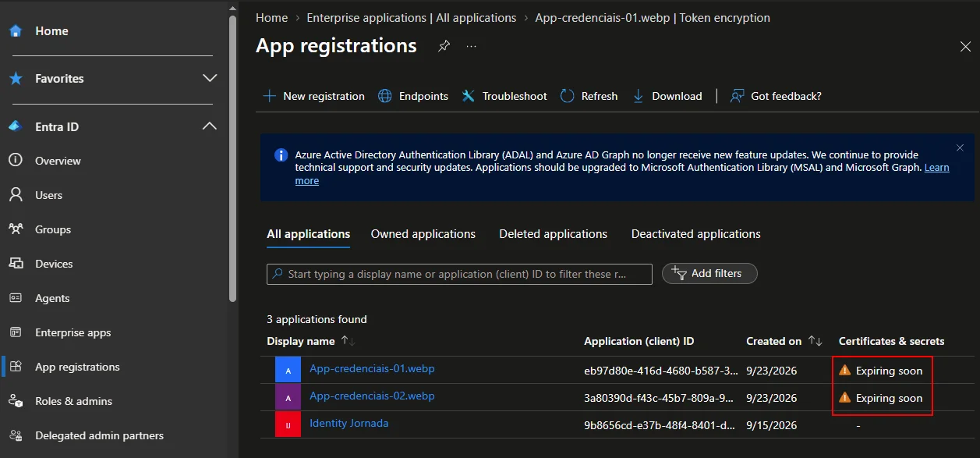Open Enterprise applications breadcrumb link
The image size is (980, 458).
(412, 18)
